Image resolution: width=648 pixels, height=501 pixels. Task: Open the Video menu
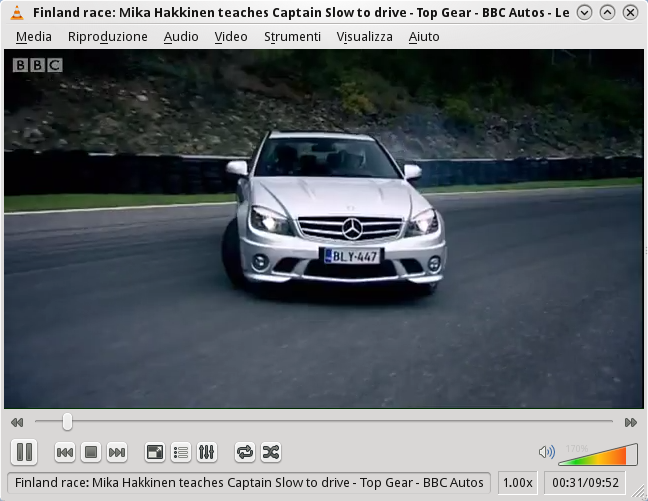click(x=231, y=37)
